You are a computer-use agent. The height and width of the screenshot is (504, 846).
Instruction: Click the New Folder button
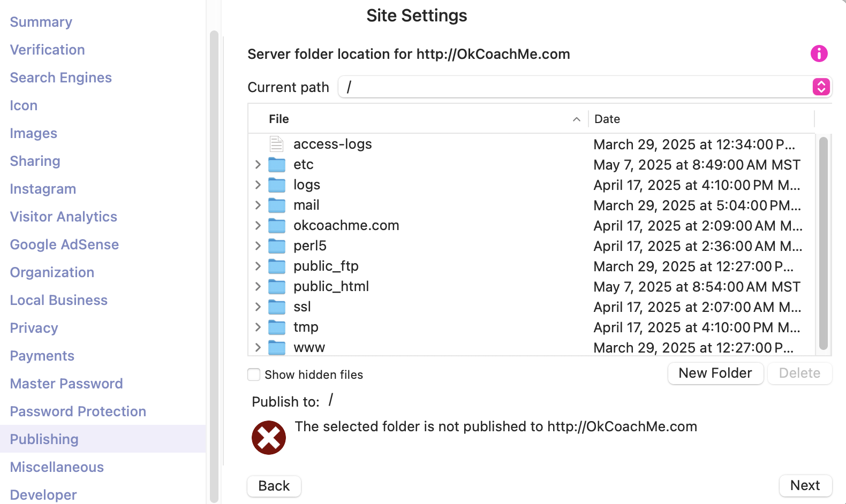pyautogui.click(x=715, y=373)
